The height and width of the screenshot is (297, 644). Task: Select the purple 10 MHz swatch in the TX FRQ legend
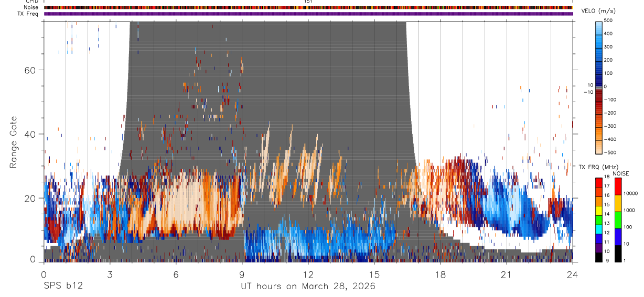(599, 248)
